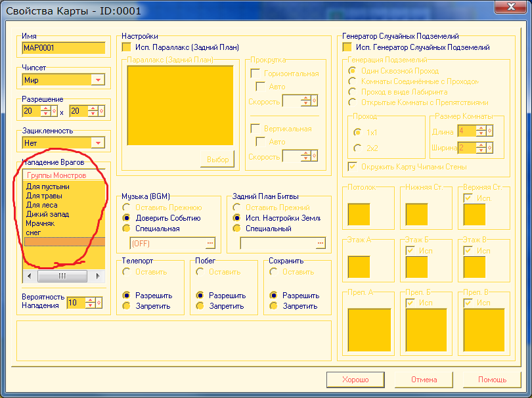The width and height of the screenshot is (532, 398).
Task: Enable the Parallax background checkbox
Action: tap(127, 47)
